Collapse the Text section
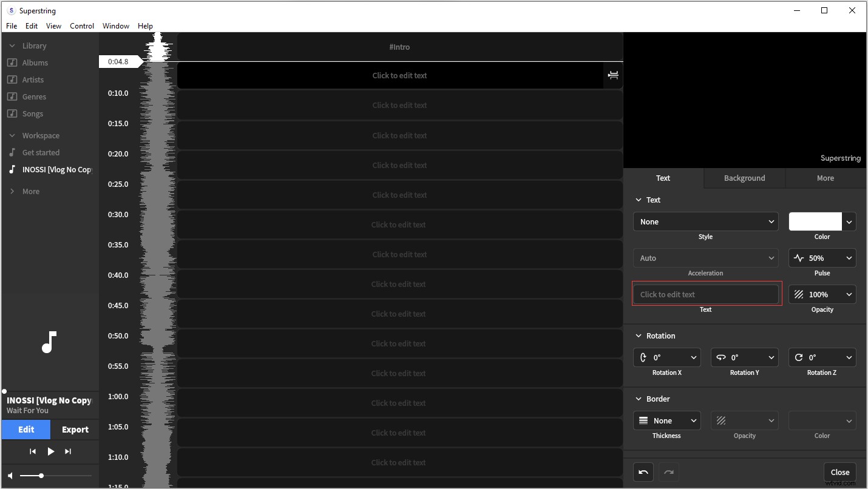The height and width of the screenshot is (489, 868). pos(639,200)
